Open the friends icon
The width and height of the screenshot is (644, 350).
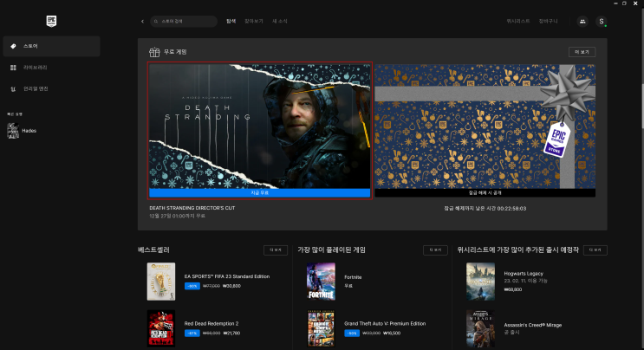tap(582, 22)
